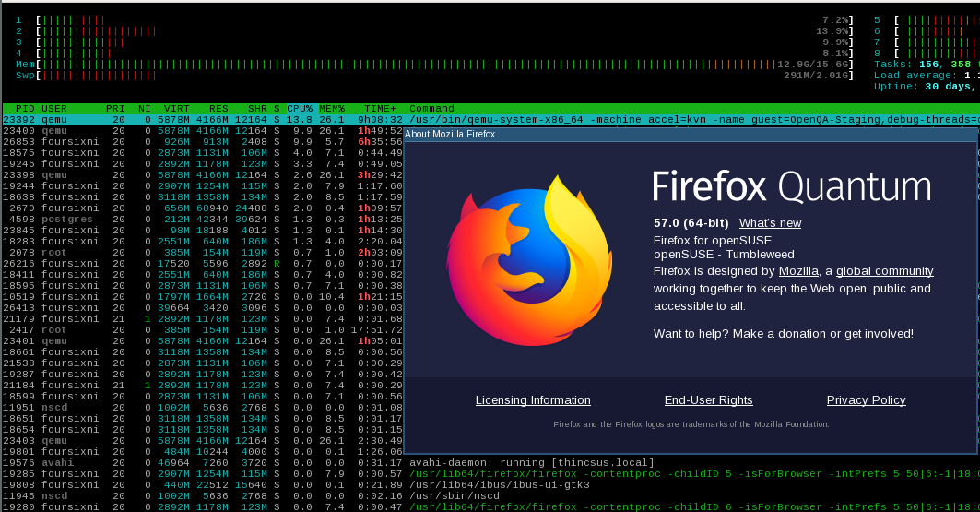Click the Load average text
The width and height of the screenshot is (980, 512).
tap(927, 76)
